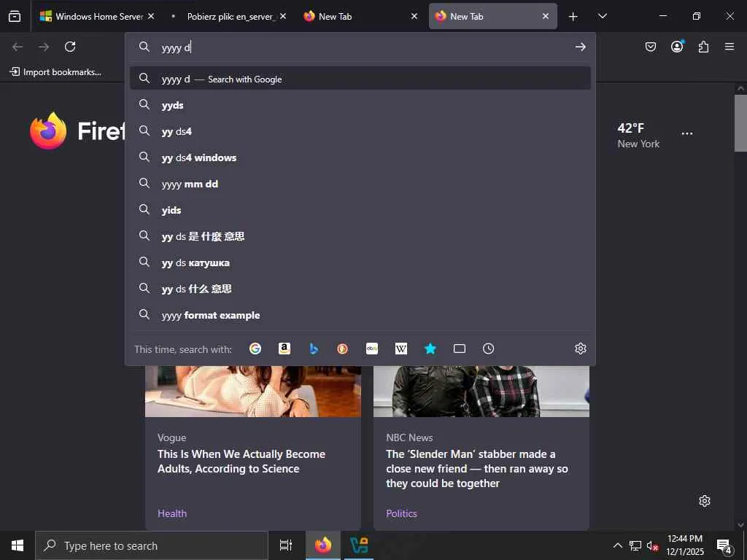This screenshot has height=560, width=747.
Task: Search this time with Bing
Action: (x=314, y=349)
